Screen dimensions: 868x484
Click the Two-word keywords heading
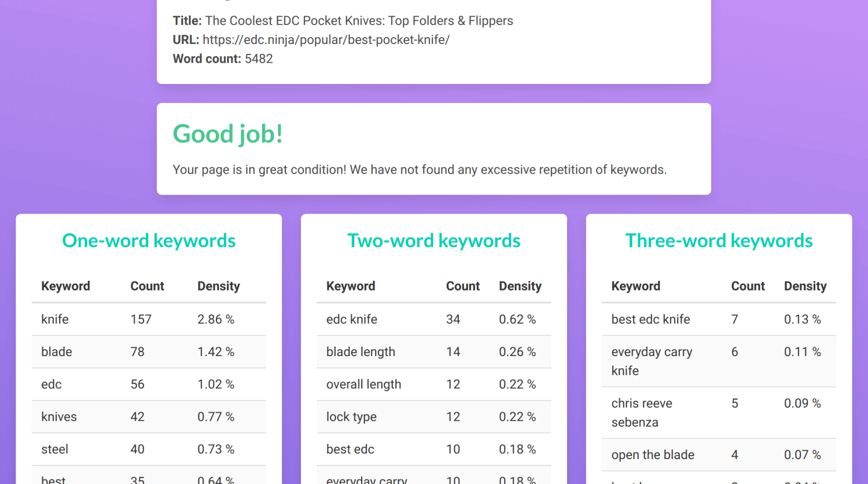coord(434,241)
